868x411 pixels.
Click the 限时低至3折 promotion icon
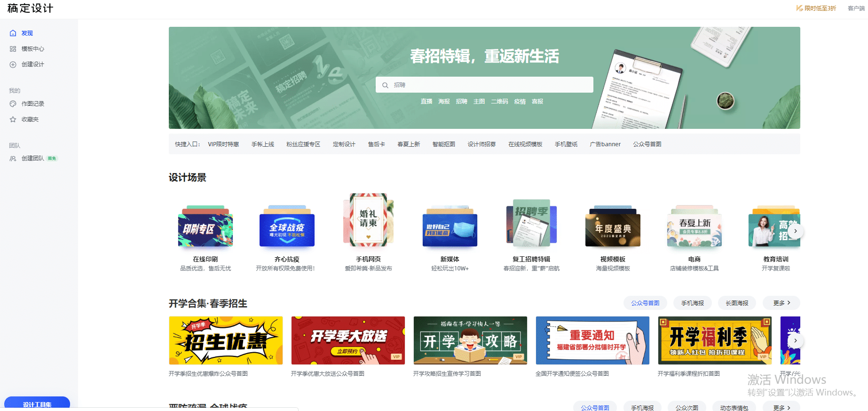tap(799, 8)
